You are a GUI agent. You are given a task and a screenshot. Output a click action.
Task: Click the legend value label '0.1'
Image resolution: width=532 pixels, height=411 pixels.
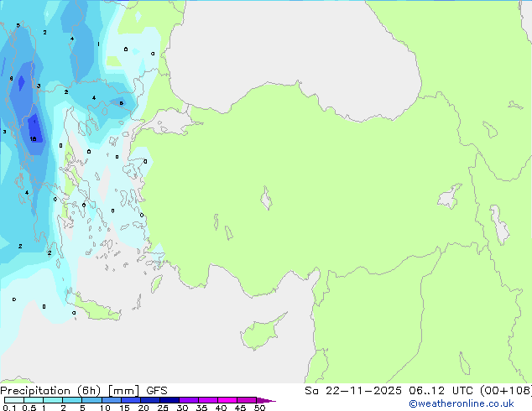(9, 408)
